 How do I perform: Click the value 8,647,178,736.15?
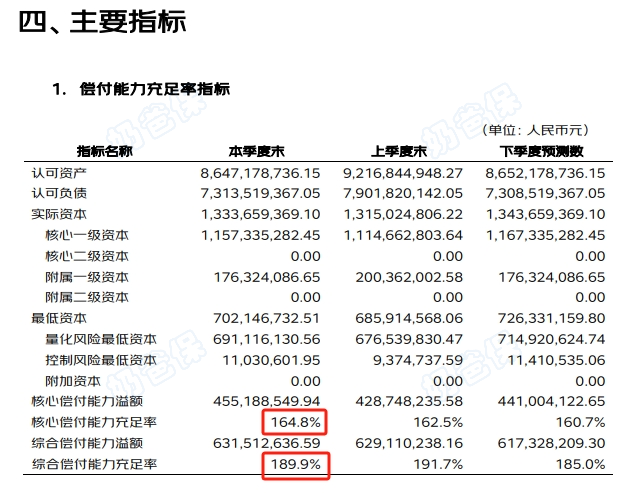[x=260, y=173]
